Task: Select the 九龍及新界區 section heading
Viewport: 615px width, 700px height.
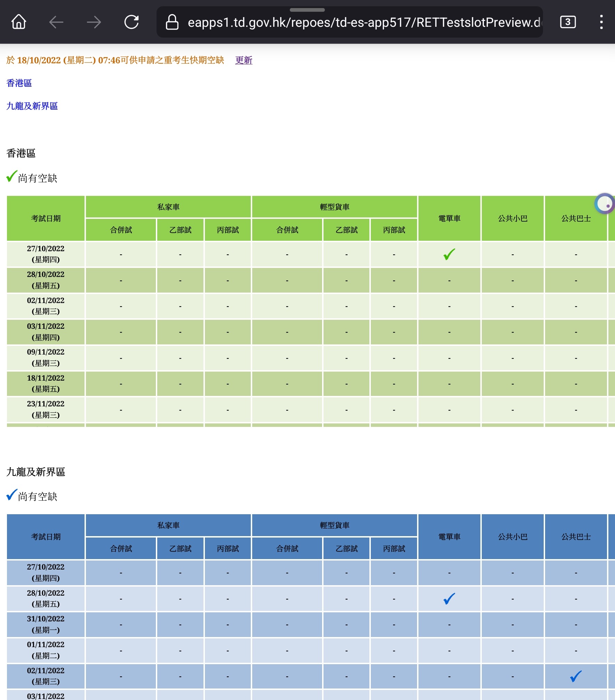Action: click(x=36, y=472)
